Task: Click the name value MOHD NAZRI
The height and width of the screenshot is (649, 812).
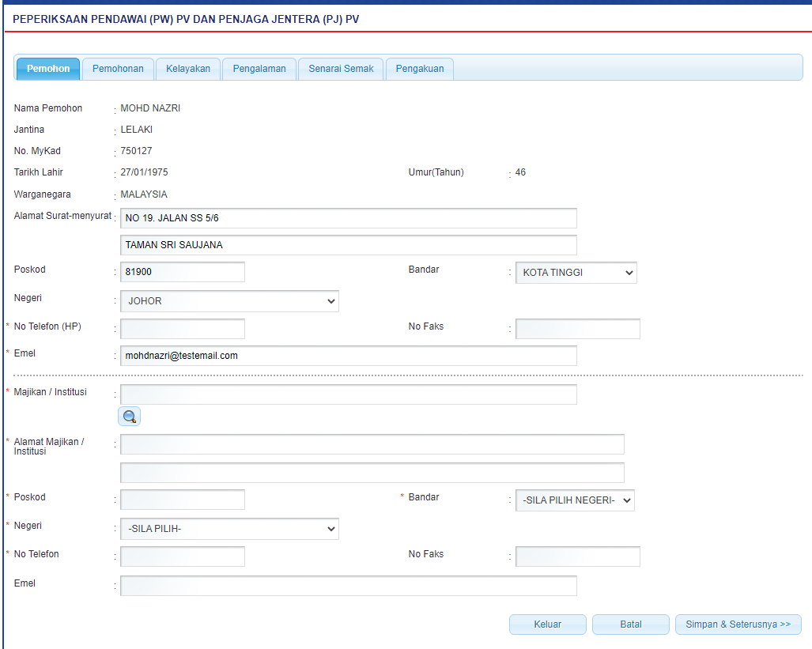Action: (x=150, y=108)
